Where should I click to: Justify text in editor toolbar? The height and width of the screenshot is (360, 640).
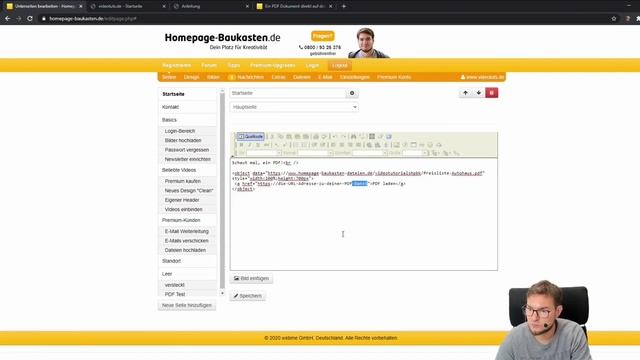358,145
